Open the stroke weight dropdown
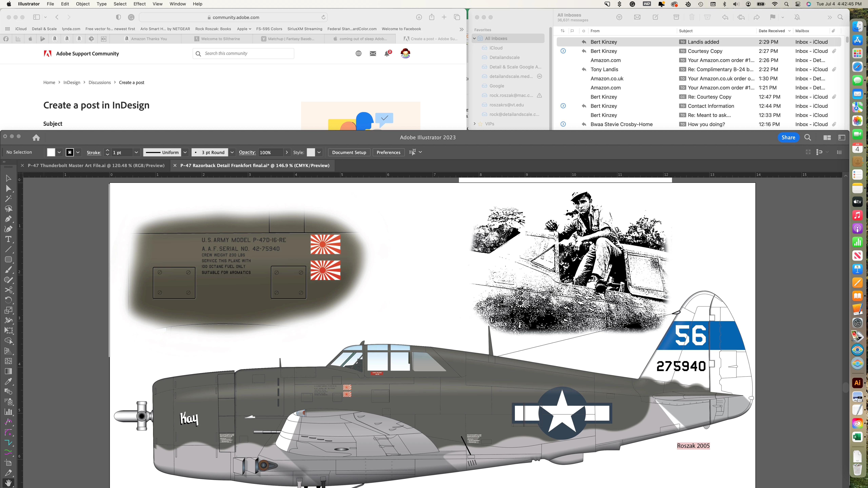 coord(136,152)
